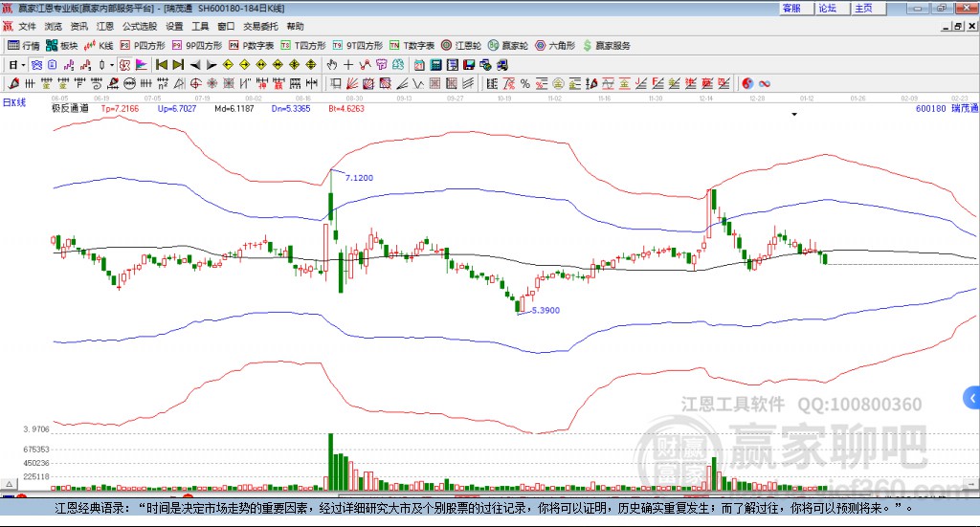Open the 交易委托 trading menu
Screen dimensions: 980x527
pos(260,26)
